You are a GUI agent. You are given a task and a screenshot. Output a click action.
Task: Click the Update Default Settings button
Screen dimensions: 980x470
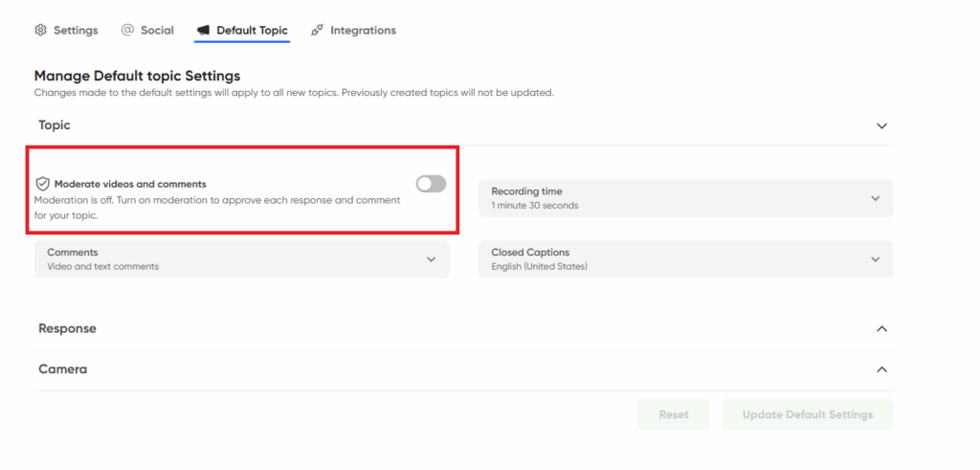pyautogui.click(x=808, y=414)
